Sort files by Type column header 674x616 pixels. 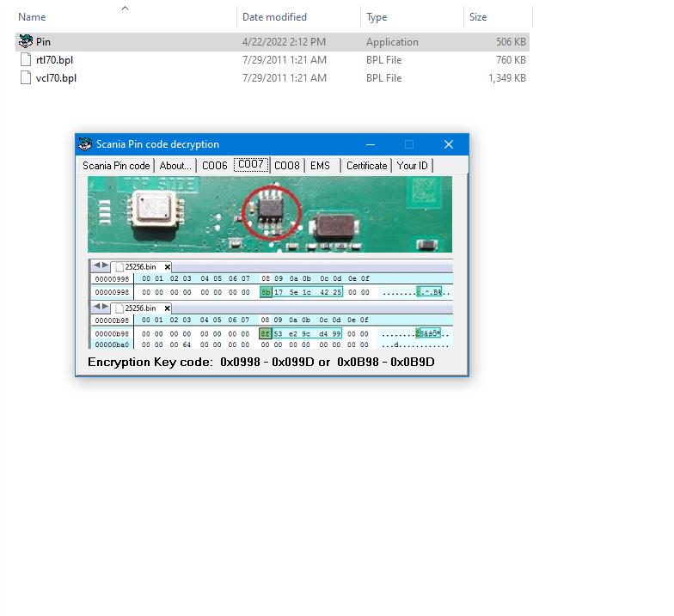coord(377,17)
